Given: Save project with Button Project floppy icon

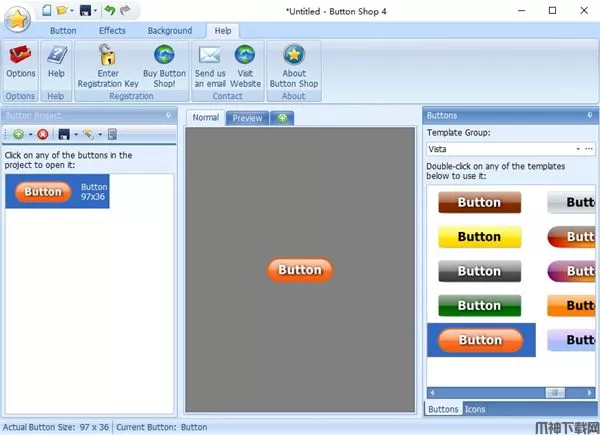Looking at the screenshot, I should tap(64, 134).
